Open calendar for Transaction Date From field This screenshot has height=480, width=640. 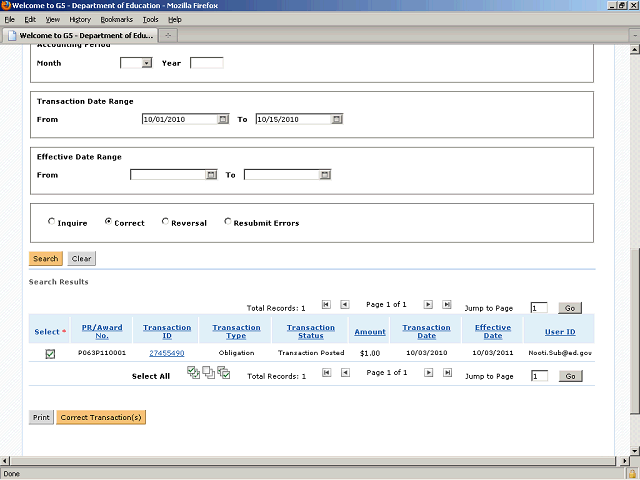[223, 119]
